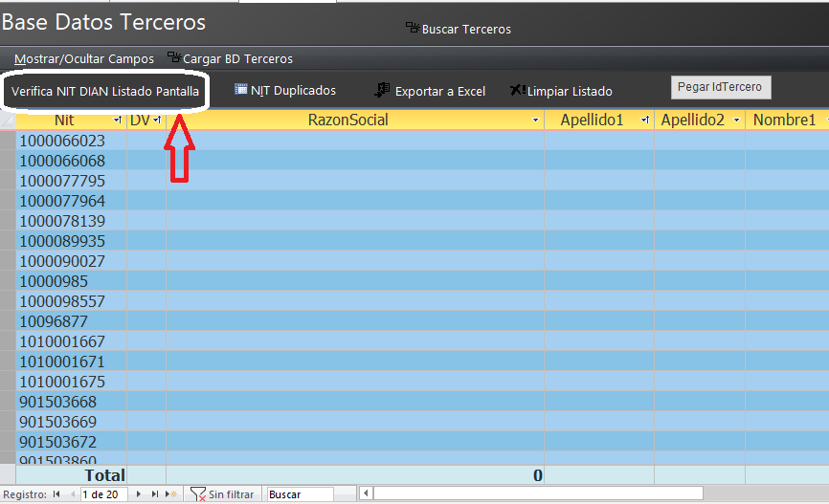
Task: Click the Buscar Terceros icon
Action: tap(413, 29)
